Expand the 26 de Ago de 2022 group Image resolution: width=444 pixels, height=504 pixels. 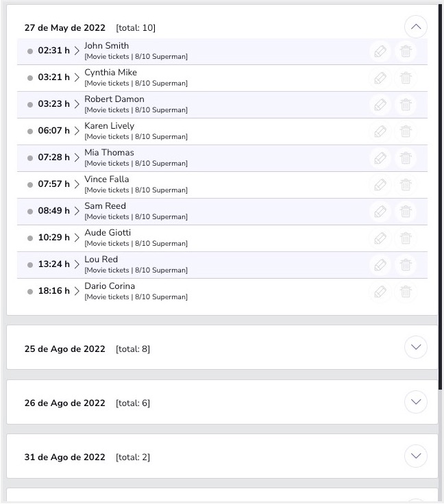click(x=416, y=401)
